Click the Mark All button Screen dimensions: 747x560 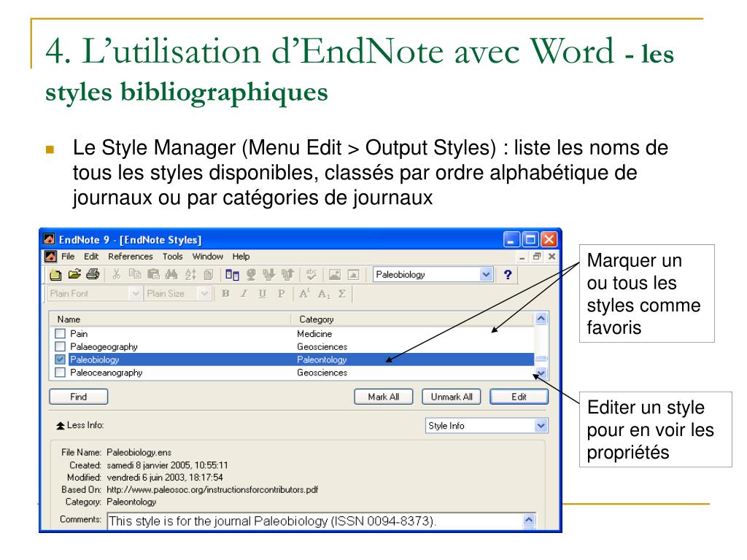(384, 397)
